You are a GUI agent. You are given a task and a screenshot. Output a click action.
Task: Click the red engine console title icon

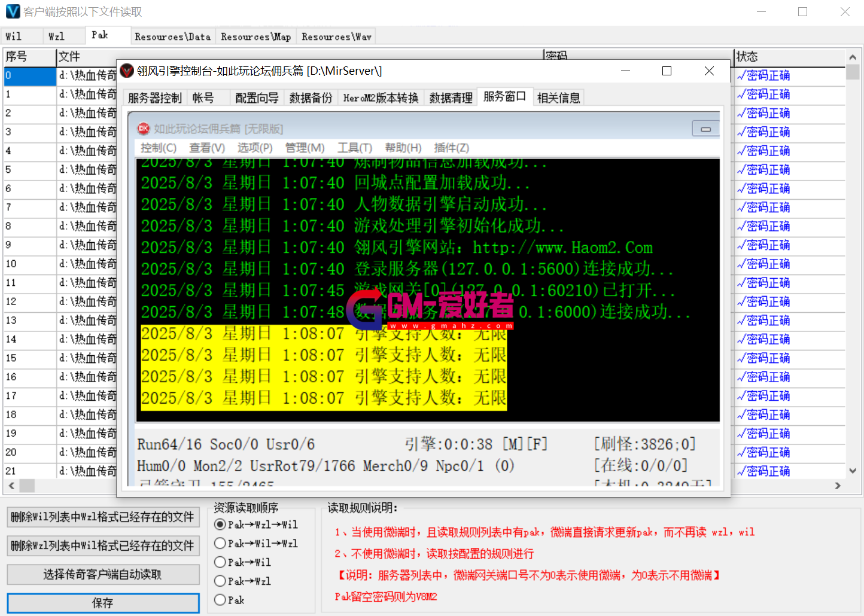point(127,71)
